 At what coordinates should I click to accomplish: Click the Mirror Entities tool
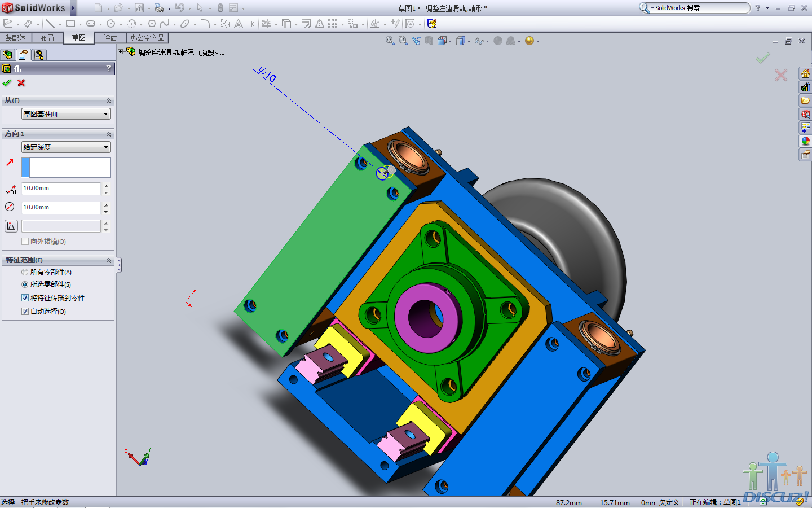click(x=320, y=24)
